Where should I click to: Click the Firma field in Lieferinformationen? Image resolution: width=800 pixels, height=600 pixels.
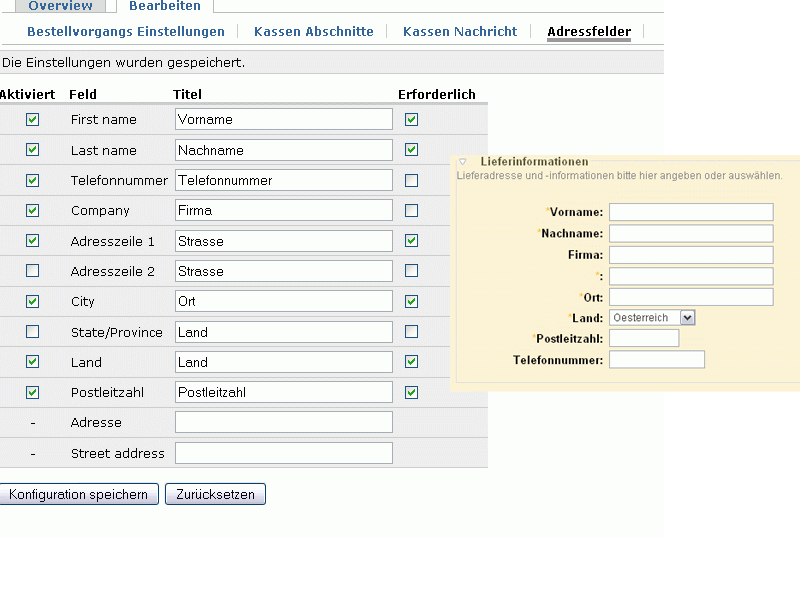691,255
